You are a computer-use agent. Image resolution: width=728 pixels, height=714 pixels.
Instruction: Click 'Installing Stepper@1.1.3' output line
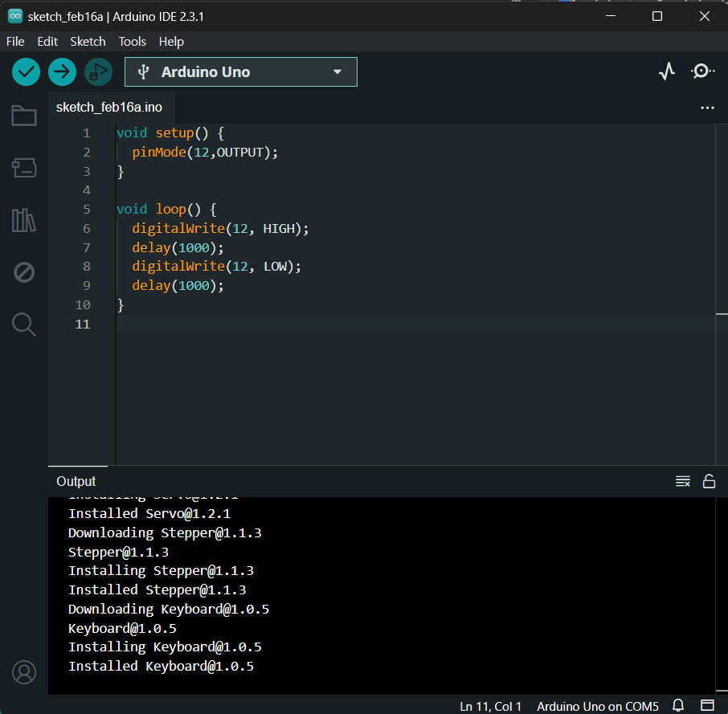[x=161, y=571]
